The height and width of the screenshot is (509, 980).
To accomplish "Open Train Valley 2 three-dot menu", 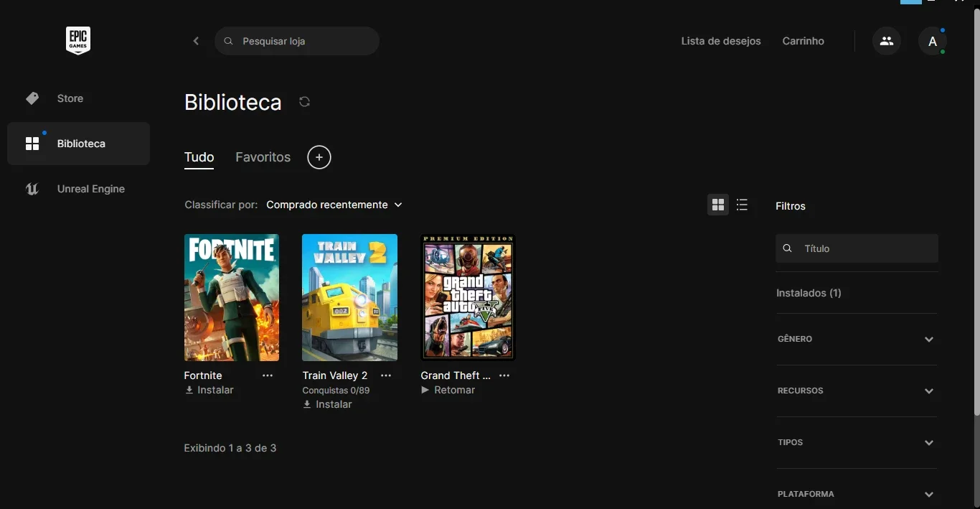I will tap(386, 375).
